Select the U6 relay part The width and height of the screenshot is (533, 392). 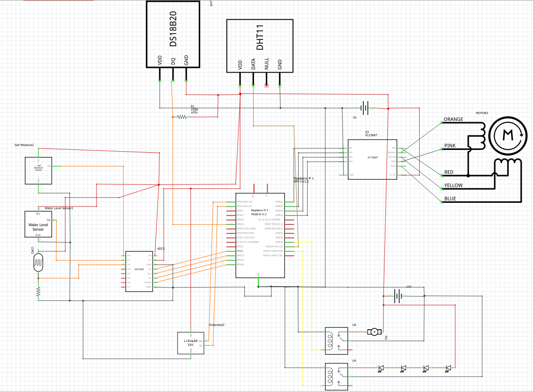(337, 340)
